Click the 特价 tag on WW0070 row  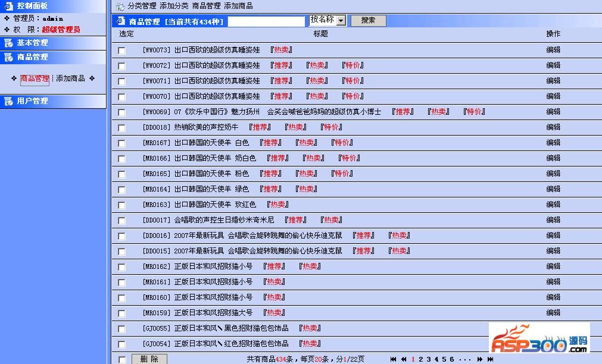point(353,96)
